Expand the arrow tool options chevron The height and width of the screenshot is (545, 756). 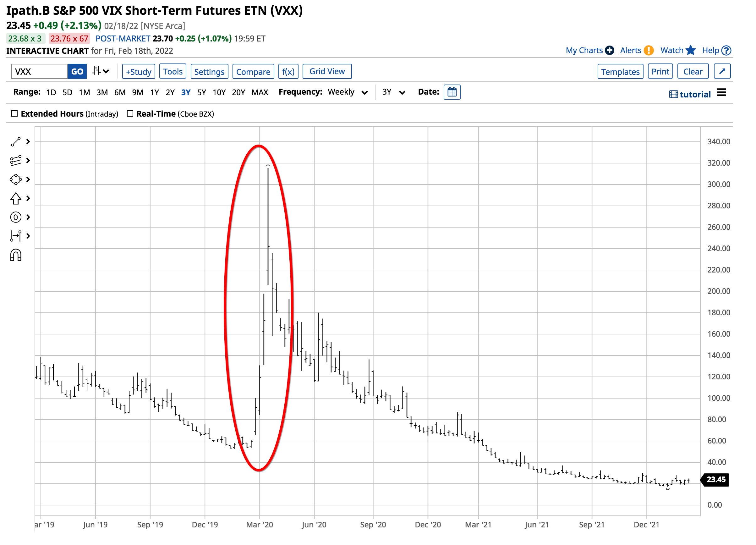point(28,199)
